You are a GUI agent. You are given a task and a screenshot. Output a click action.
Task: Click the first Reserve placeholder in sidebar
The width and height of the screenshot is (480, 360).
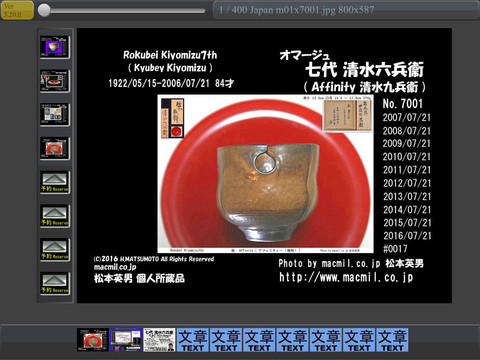(55, 182)
